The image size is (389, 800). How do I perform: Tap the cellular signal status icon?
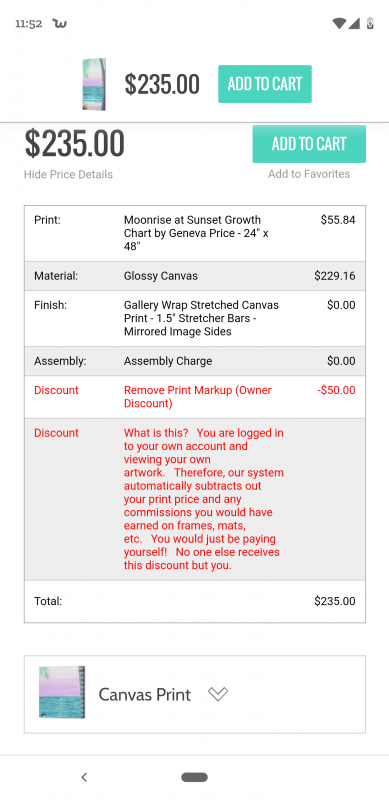pyautogui.click(x=354, y=23)
